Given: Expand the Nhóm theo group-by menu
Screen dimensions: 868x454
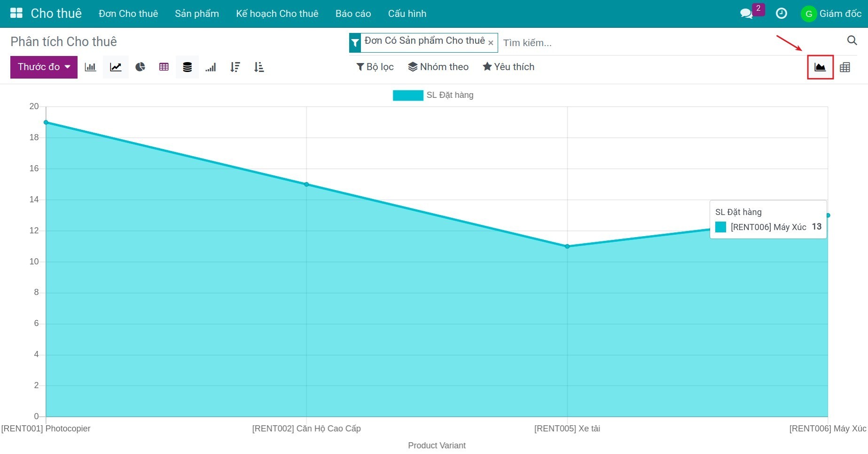Looking at the screenshot, I should coord(438,67).
